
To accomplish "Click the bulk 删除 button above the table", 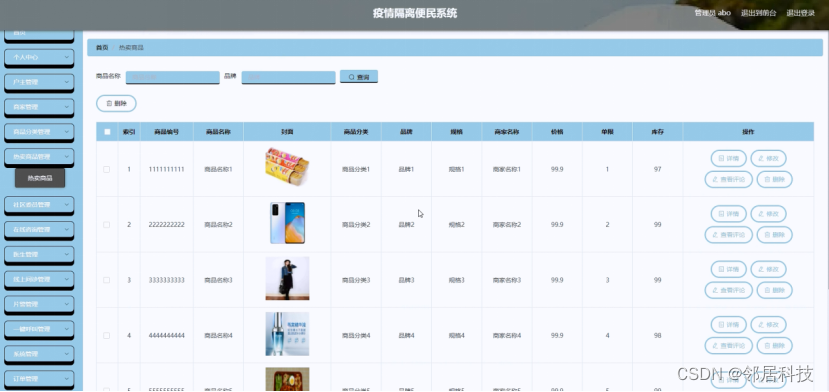I will pos(116,104).
